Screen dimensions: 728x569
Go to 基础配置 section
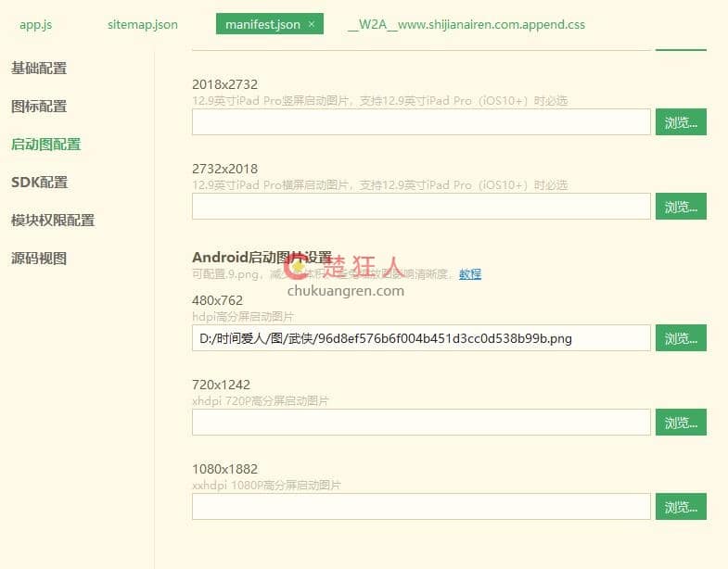[x=39, y=69]
